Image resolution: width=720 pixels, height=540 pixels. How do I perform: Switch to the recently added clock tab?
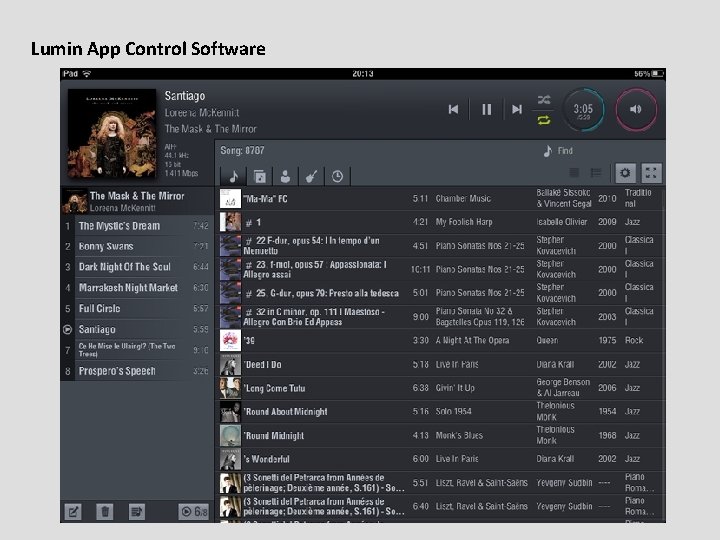338,176
